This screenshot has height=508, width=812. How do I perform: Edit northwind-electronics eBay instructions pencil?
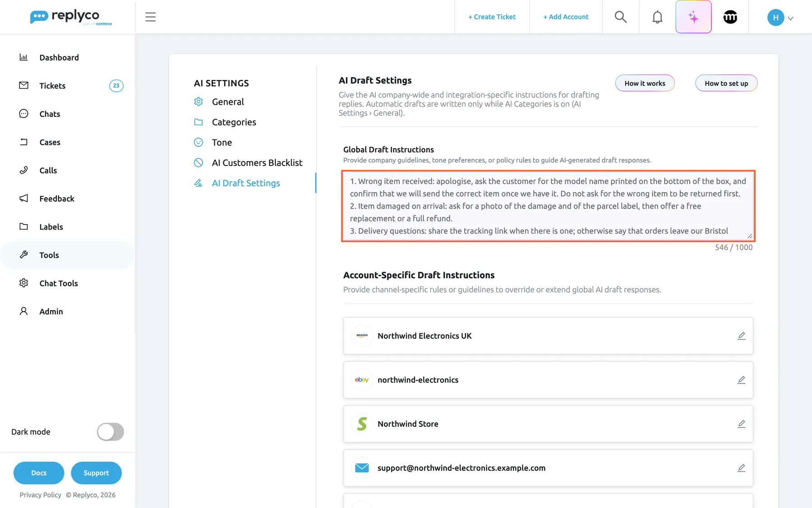741,380
